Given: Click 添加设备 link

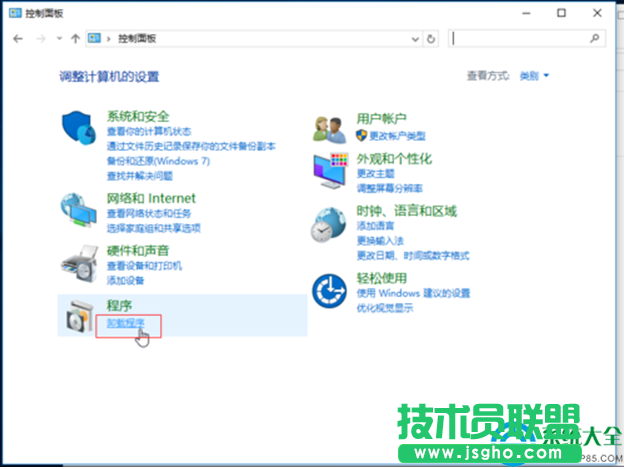Looking at the screenshot, I should click(125, 281).
